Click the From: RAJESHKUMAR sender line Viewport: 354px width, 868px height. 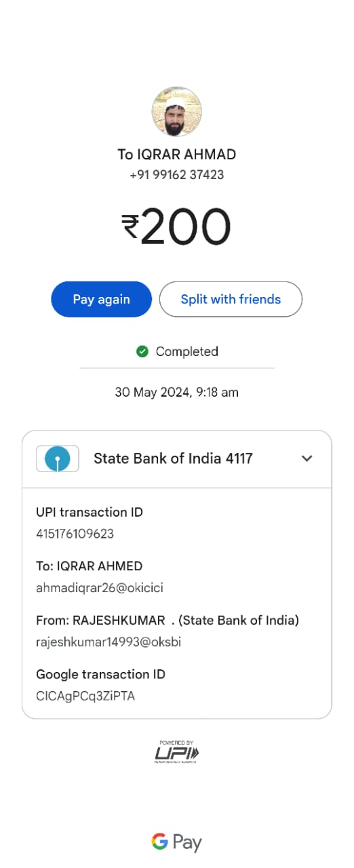tap(168, 620)
